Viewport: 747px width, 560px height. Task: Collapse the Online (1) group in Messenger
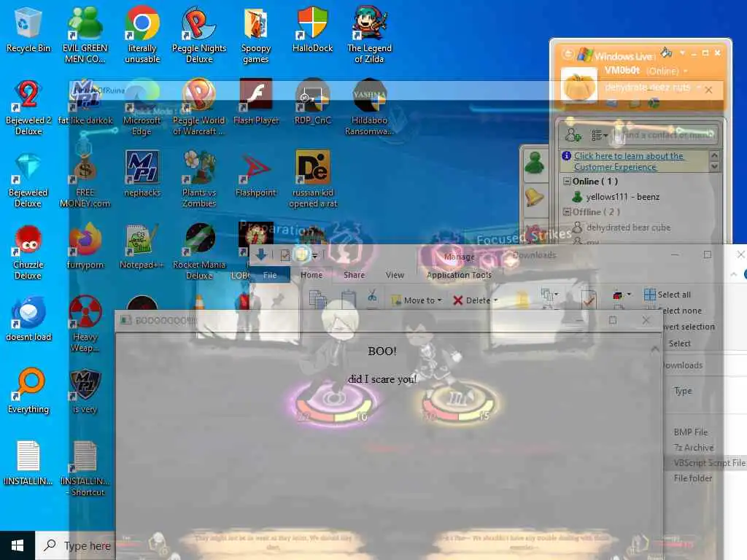(x=566, y=181)
